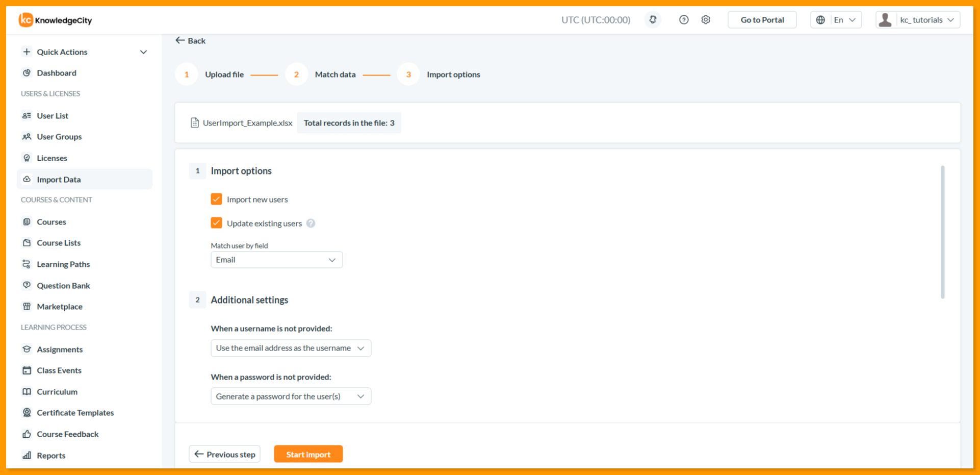The image size is (980, 475).
Task: Click UserImport_Example.xlsx file name
Action: coord(247,123)
